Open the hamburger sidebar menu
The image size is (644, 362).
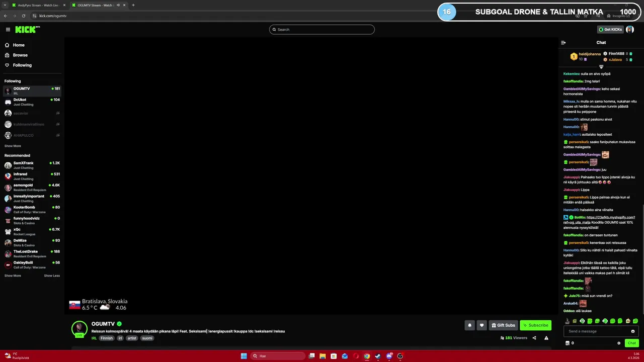[8, 30]
